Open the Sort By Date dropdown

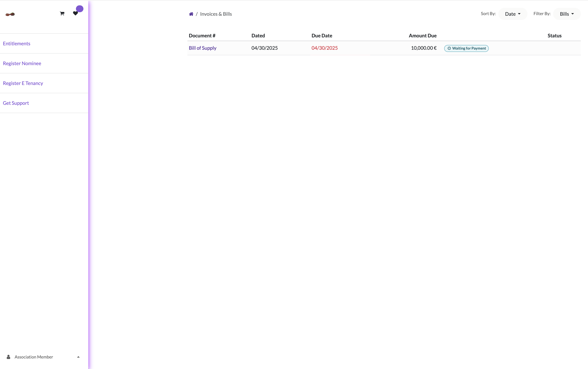tap(513, 14)
